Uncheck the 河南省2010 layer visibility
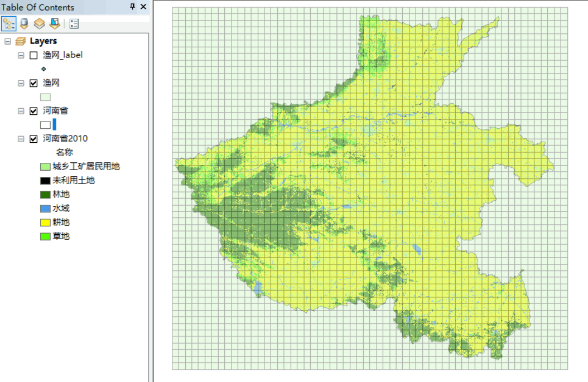588x382 pixels. 33,139
